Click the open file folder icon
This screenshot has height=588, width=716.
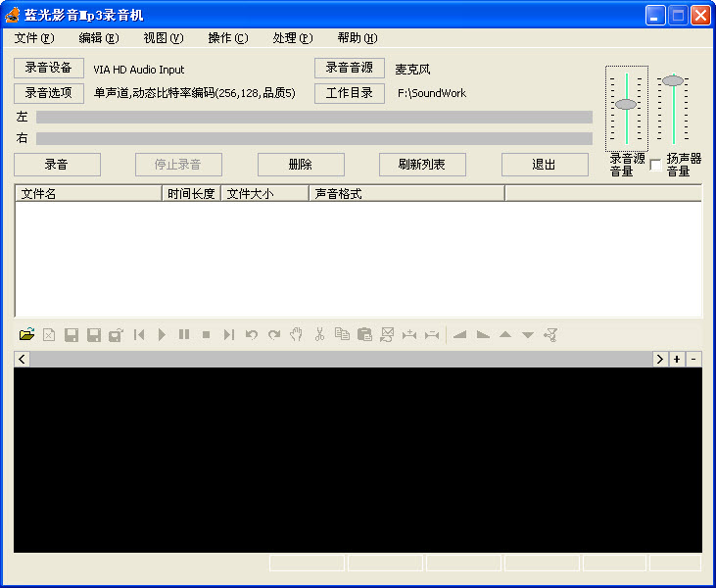27,334
